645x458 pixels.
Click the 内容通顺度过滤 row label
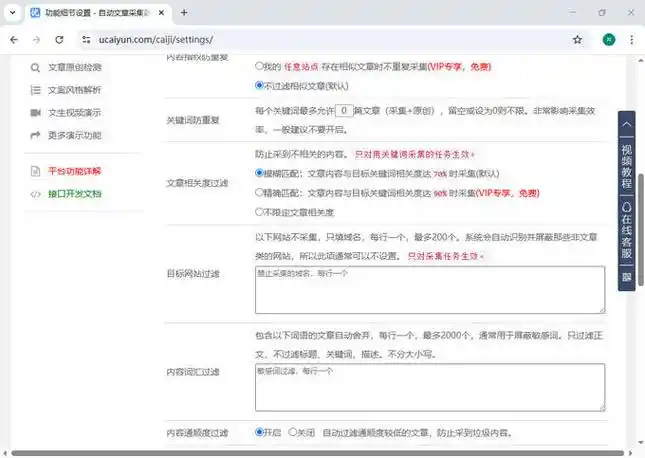coord(197,433)
